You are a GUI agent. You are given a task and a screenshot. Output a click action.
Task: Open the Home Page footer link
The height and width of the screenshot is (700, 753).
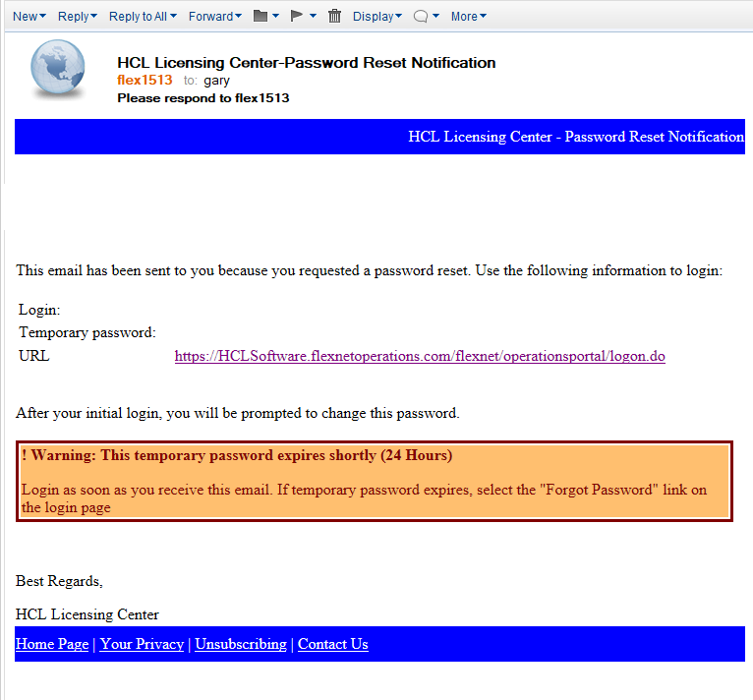52,644
